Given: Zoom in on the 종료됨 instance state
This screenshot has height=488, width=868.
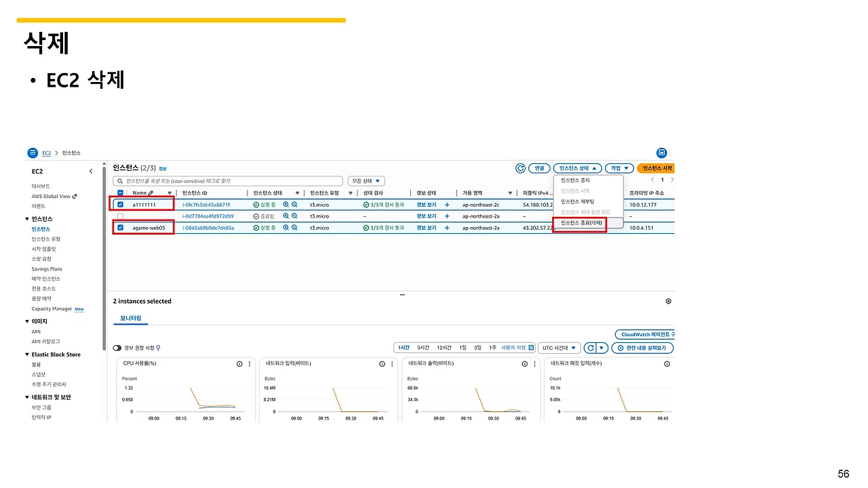Looking at the screenshot, I should coord(286,216).
